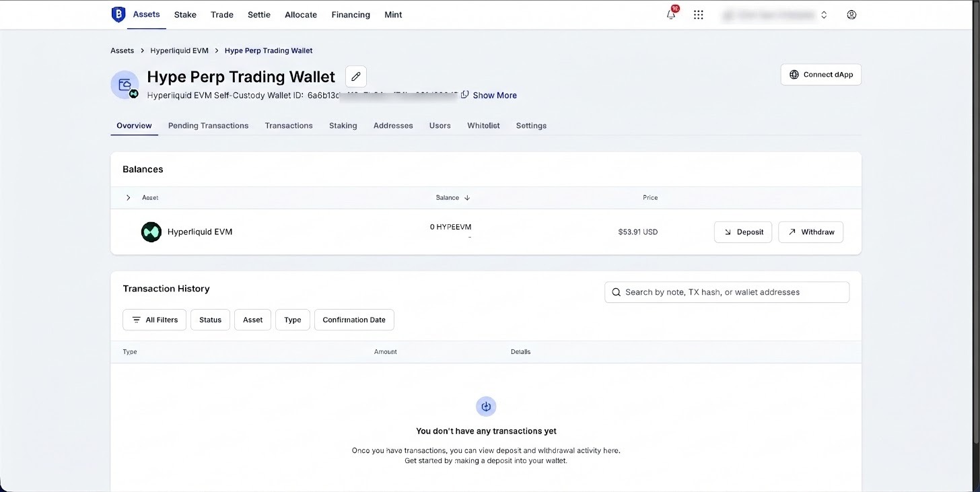
Task: Open the Confirmation Date filter
Action: (x=354, y=320)
